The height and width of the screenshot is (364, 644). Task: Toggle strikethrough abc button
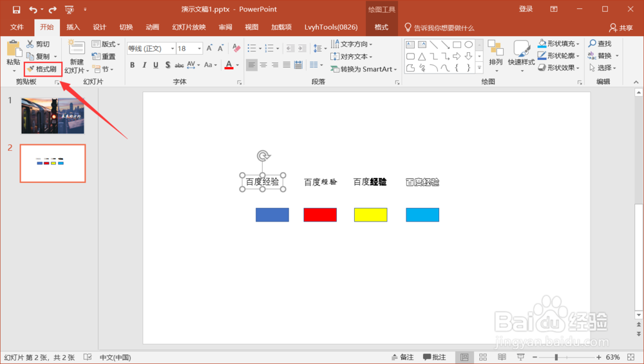point(179,65)
